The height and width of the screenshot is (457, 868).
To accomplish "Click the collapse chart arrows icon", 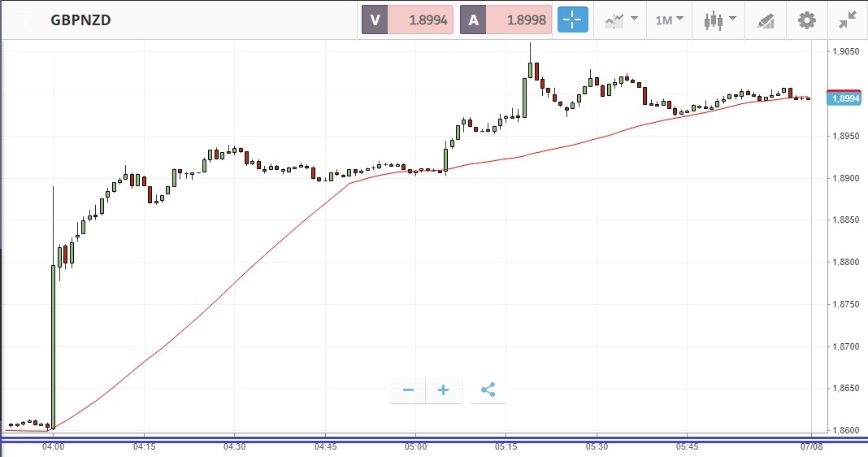I will tap(848, 20).
